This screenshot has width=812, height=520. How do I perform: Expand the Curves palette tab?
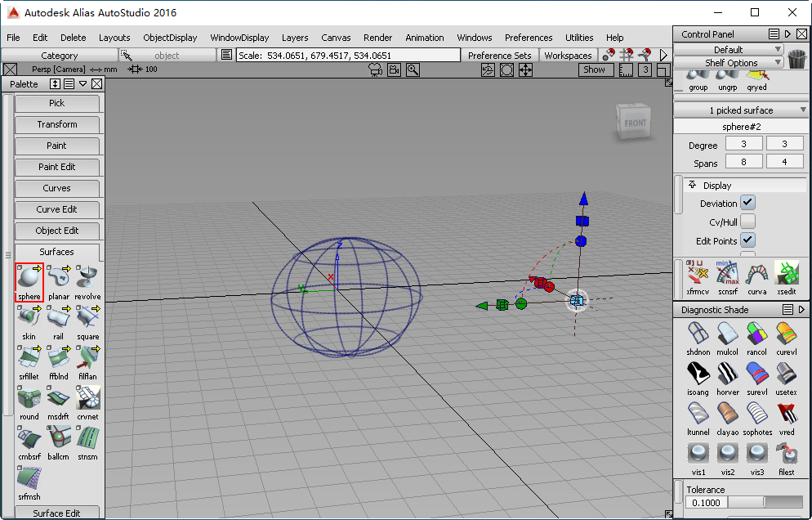click(x=57, y=188)
